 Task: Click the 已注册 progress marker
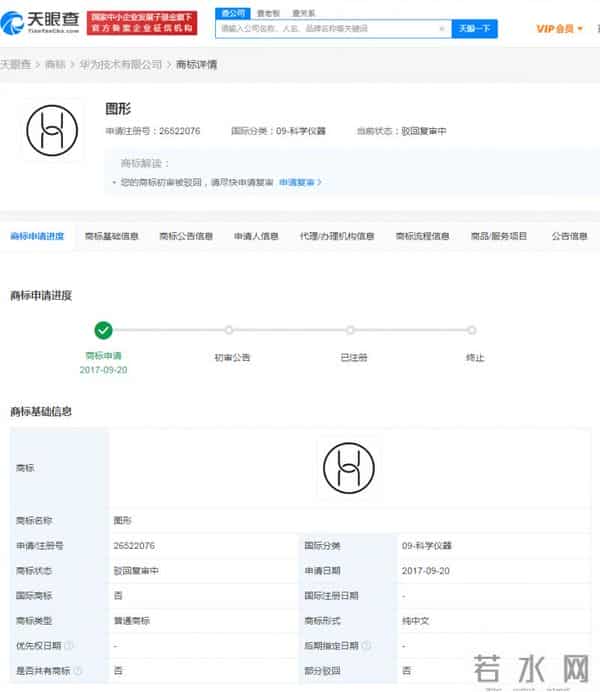coord(350,330)
